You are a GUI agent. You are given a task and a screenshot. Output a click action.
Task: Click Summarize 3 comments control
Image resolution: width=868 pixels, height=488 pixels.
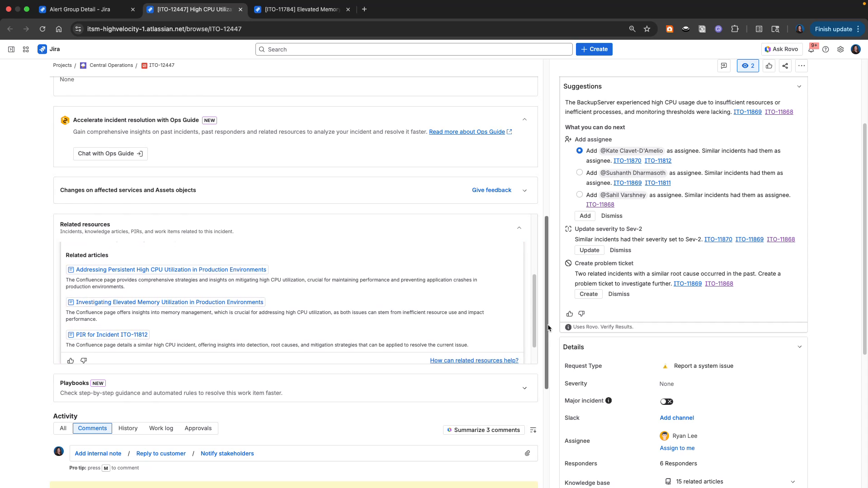(484, 430)
